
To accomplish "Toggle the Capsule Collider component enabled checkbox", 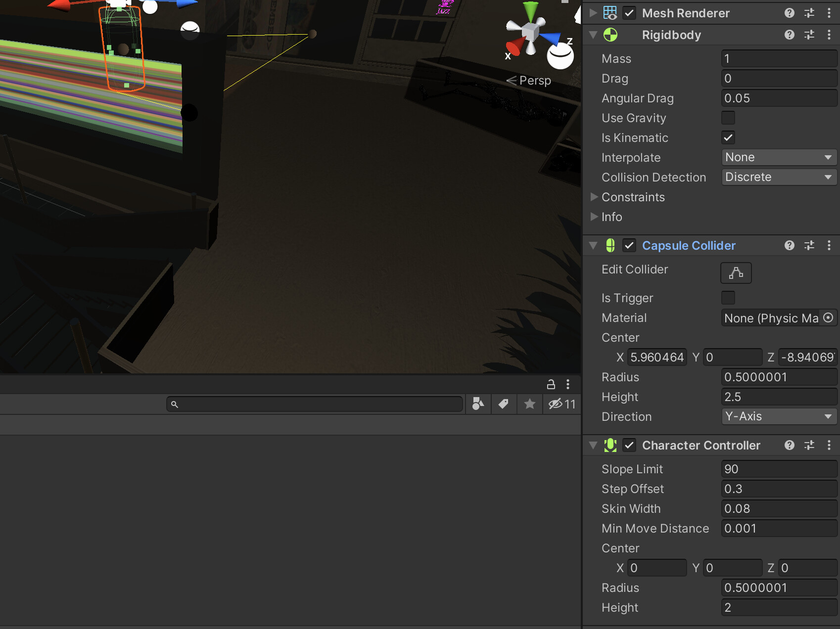I will [x=629, y=245].
